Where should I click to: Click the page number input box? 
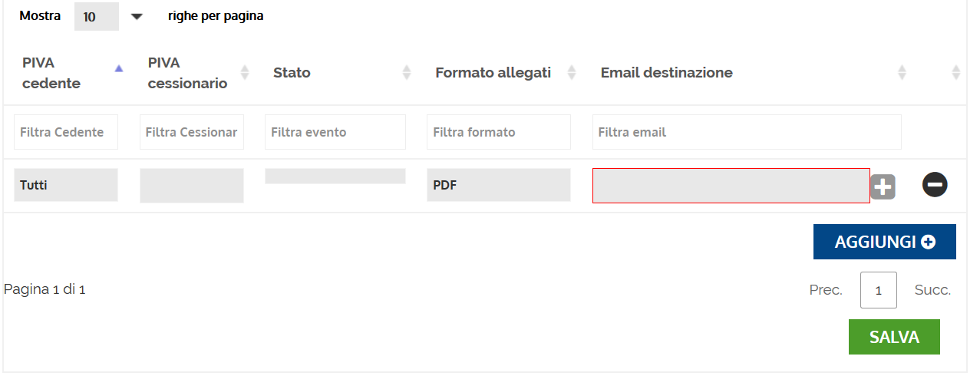point(879,290)
